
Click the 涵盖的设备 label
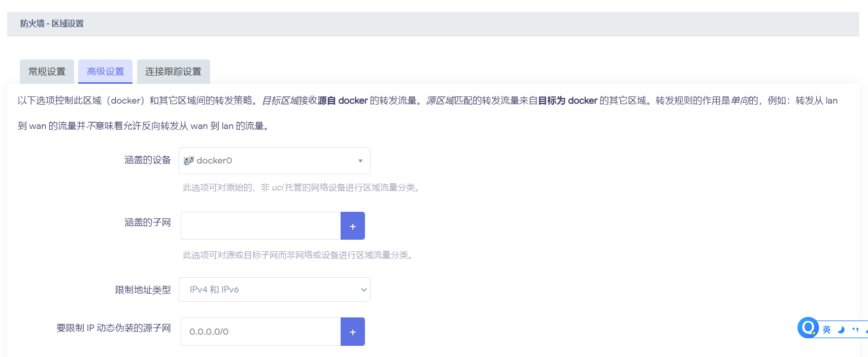[148, 160]
